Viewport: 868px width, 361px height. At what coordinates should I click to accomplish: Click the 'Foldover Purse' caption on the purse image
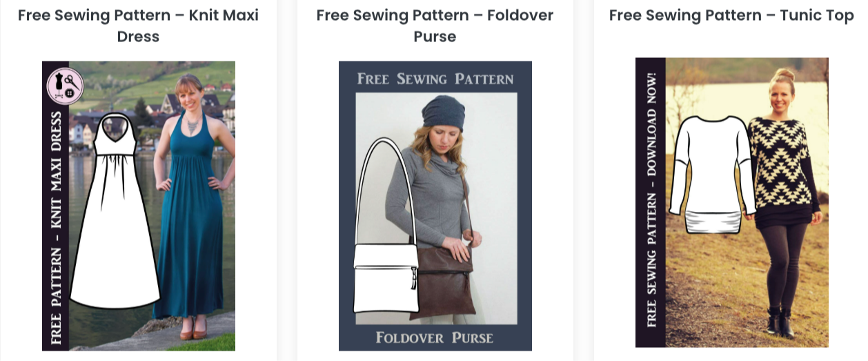[435, 338]
